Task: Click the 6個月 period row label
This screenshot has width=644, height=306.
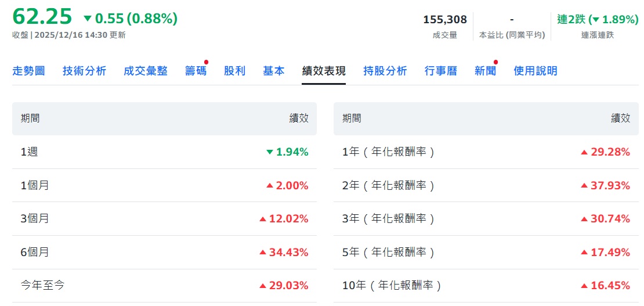Action: coord(35,252)
